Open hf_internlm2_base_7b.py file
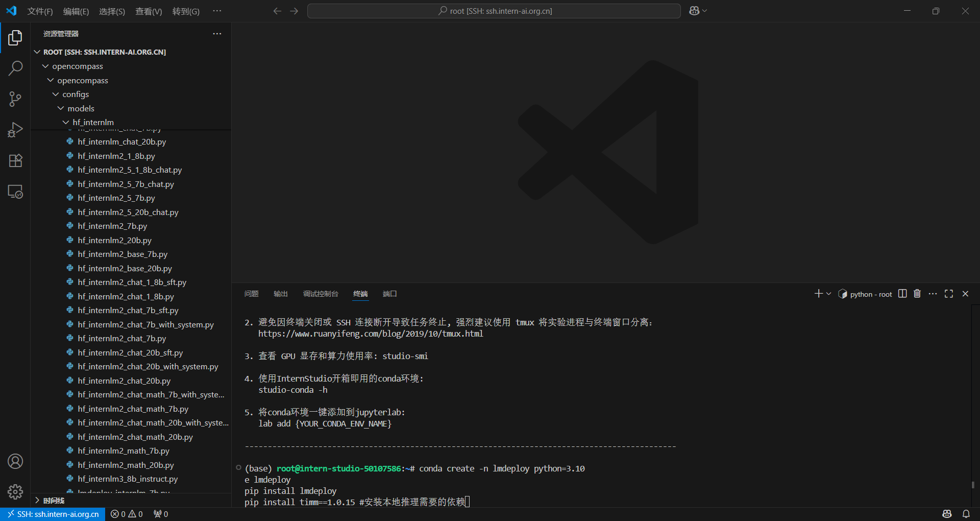 (x=122, y=254)
